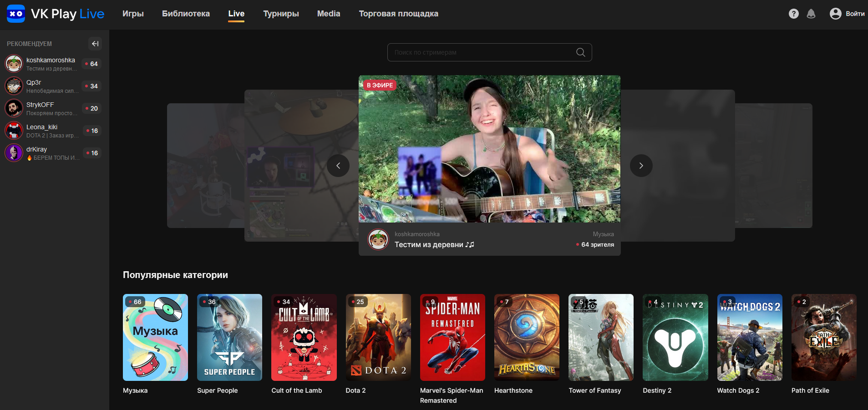This screenshot has width=868, height=410.
Task: Open drKiray avatar in sidebar
Action: (x=14, y=153)
